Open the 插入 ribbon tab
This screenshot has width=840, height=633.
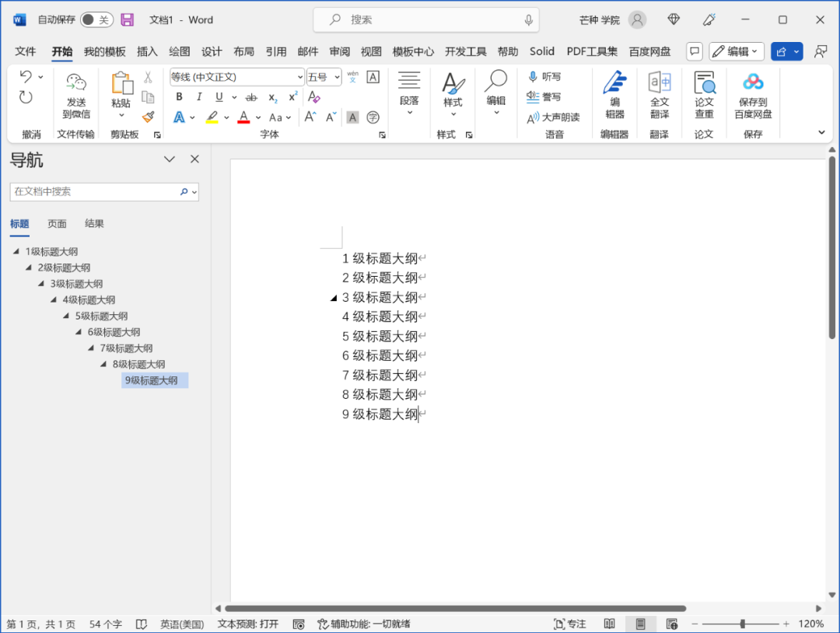tap(147, 51)
